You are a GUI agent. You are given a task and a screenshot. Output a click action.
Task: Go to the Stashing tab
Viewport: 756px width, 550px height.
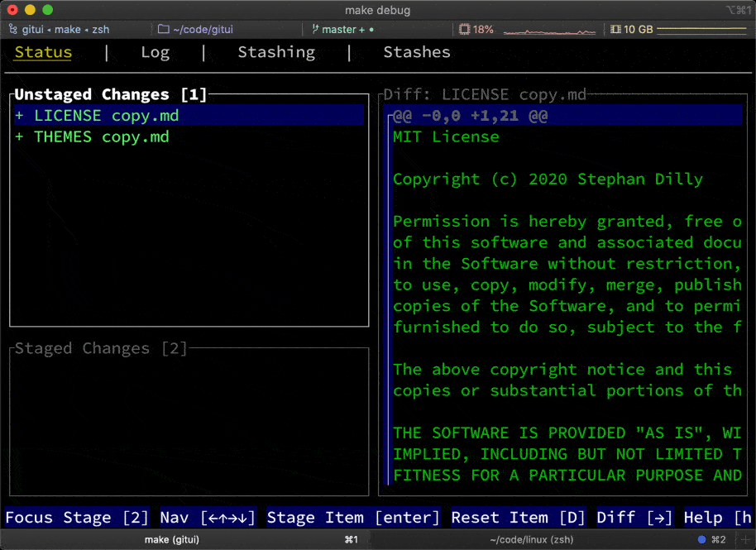(276, 52)
